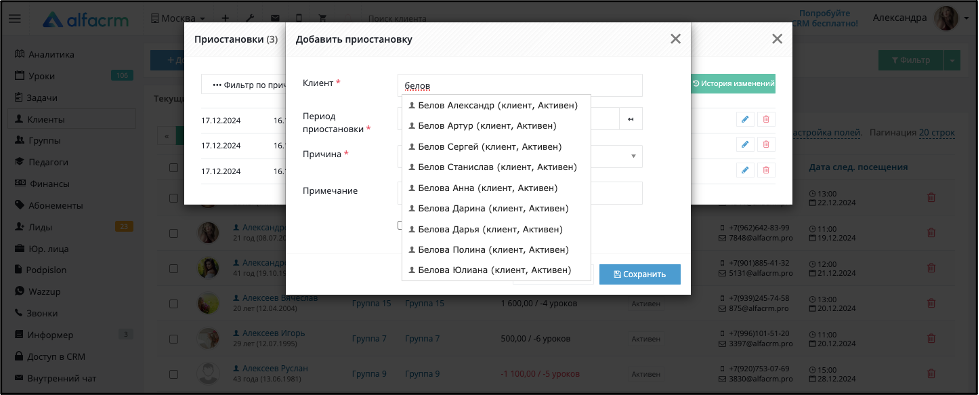The width and height of the screenshot is (979, 395).
Task: Click the plus icon in top bar
Action: 225,19
